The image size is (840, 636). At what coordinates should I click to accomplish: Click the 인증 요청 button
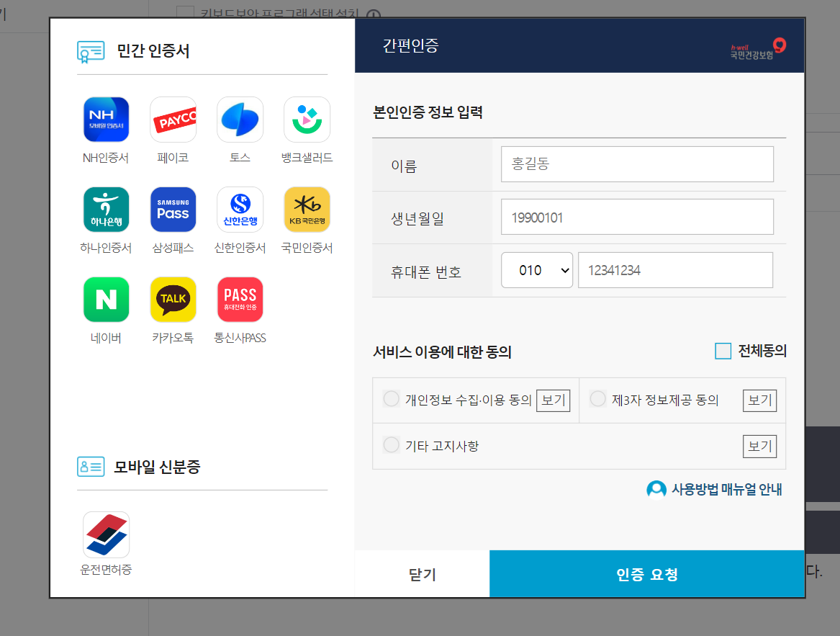tap(647, 574)
